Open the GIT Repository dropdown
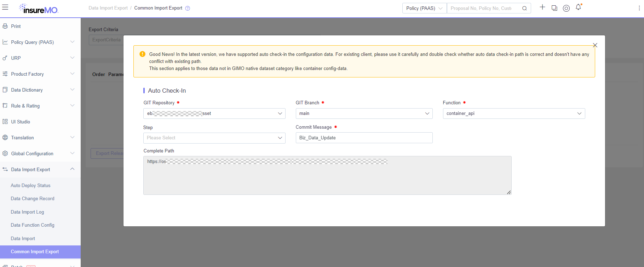The width and height of the screenshot is (644, 267). pos(214,114)
